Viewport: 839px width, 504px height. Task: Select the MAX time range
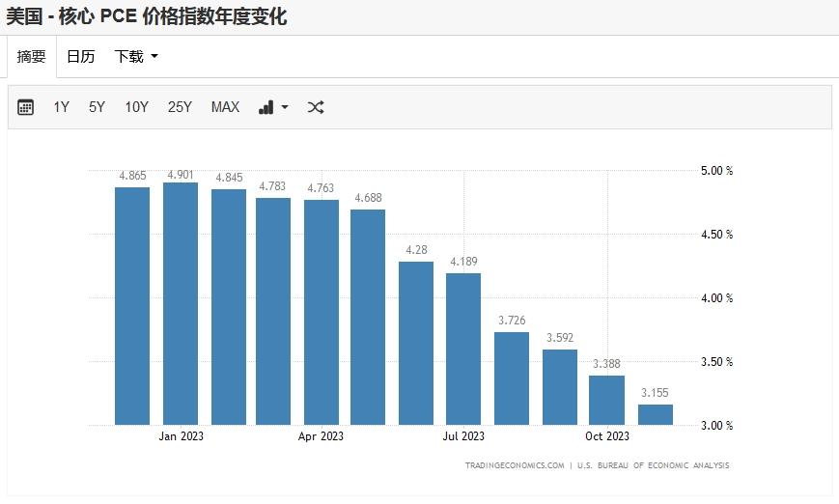pyautogui.click(x=225, y=107)
